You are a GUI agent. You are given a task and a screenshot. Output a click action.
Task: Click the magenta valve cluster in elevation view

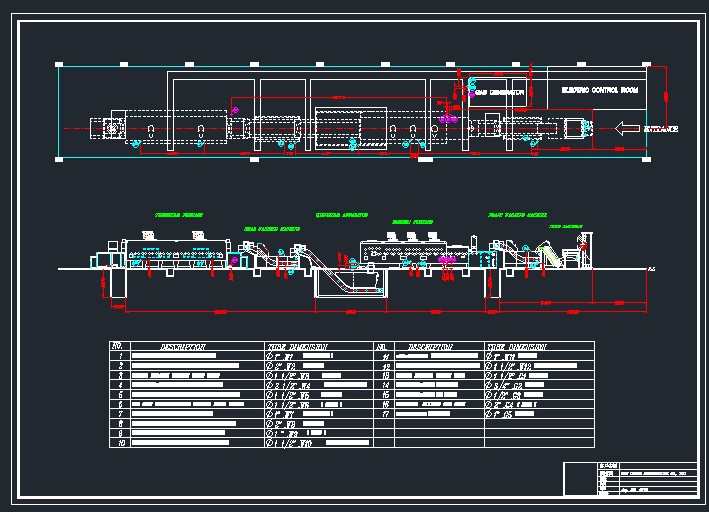[447, 260]
